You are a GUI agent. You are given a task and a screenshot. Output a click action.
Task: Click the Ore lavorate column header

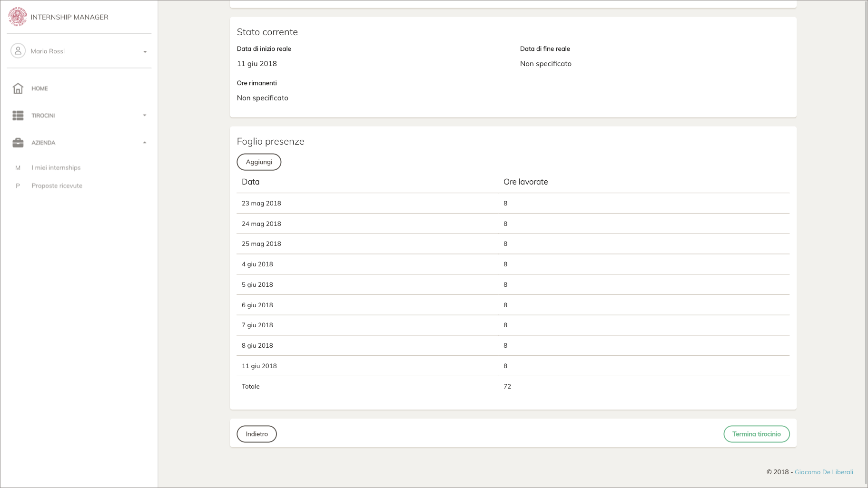point(526,182)
